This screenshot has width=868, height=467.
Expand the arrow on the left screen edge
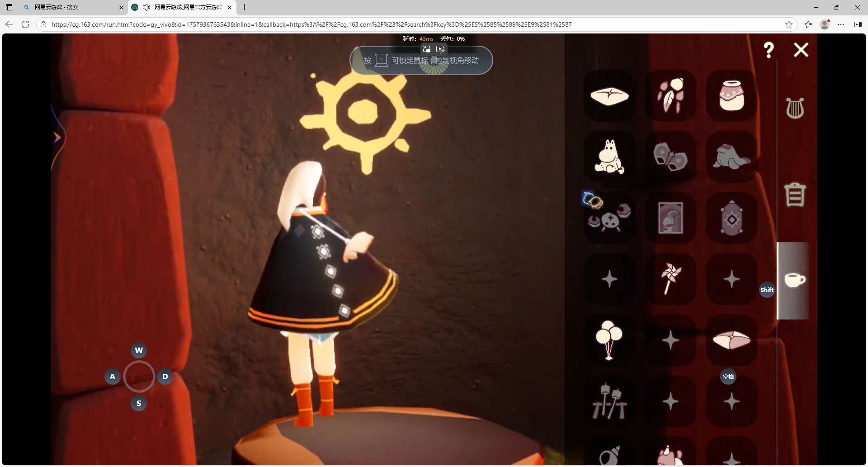coord(57,137)
